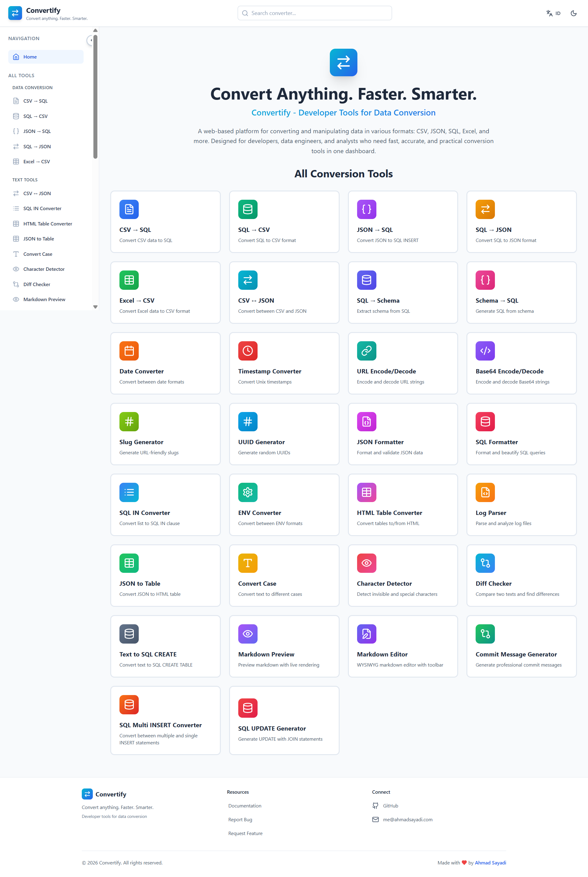Click the orange SQL → JSON arrows icon
Image resolution: width=588 pixels, height=877 pixels.
click(485, 209)
